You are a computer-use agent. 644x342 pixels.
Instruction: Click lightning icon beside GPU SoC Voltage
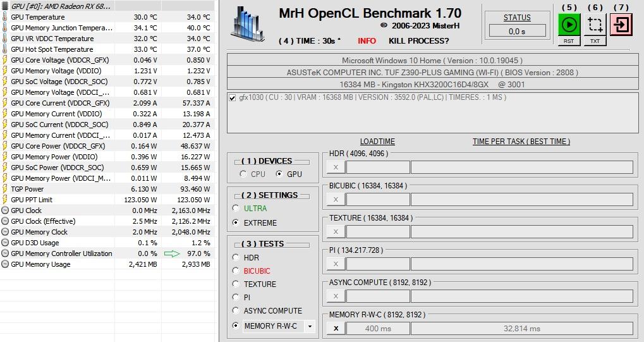click(x=5, y=82)
